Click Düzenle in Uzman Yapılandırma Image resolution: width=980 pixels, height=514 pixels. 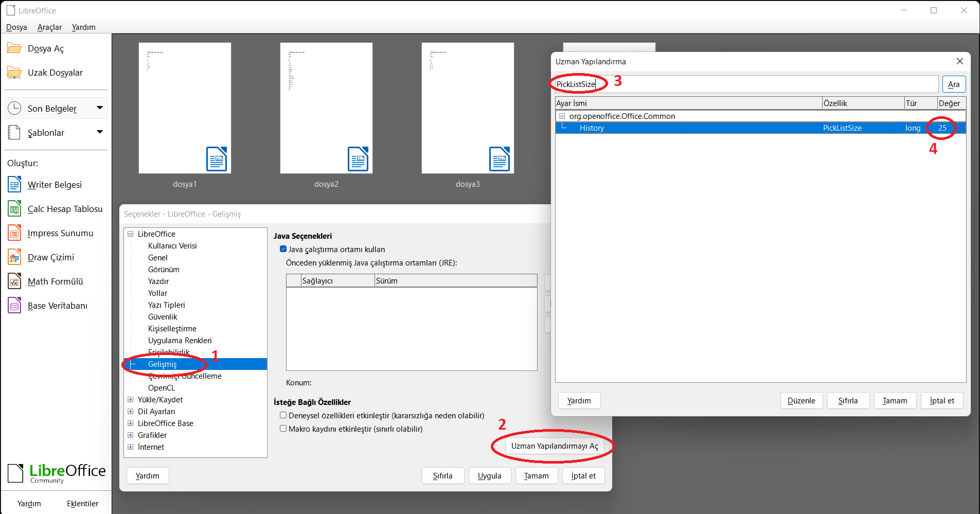(801, 400)
